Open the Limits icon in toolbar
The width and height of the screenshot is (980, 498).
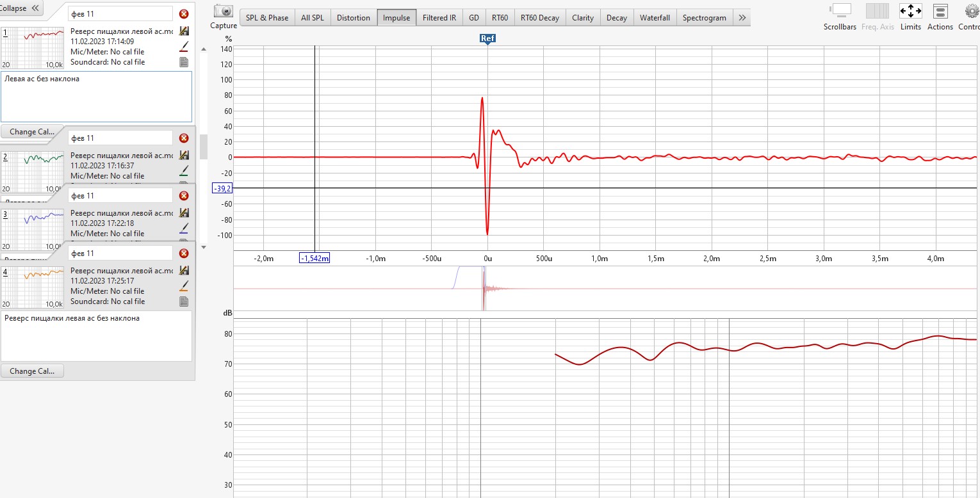pyautogui.click(x=910, y=11)
